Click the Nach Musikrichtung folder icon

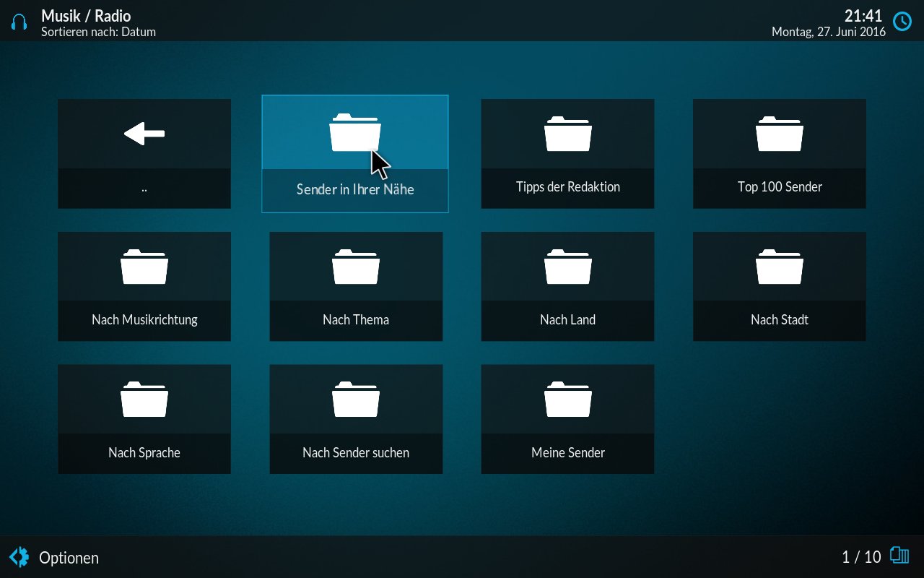144,267
